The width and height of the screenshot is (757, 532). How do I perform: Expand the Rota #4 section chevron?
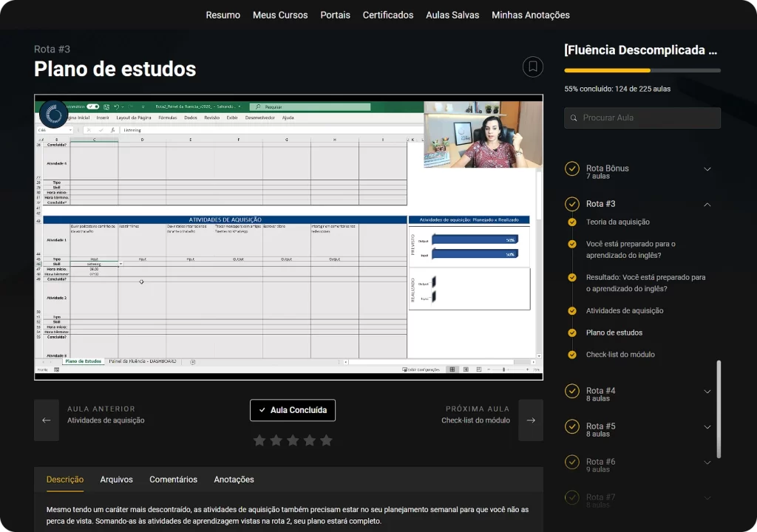click(707, 392)
